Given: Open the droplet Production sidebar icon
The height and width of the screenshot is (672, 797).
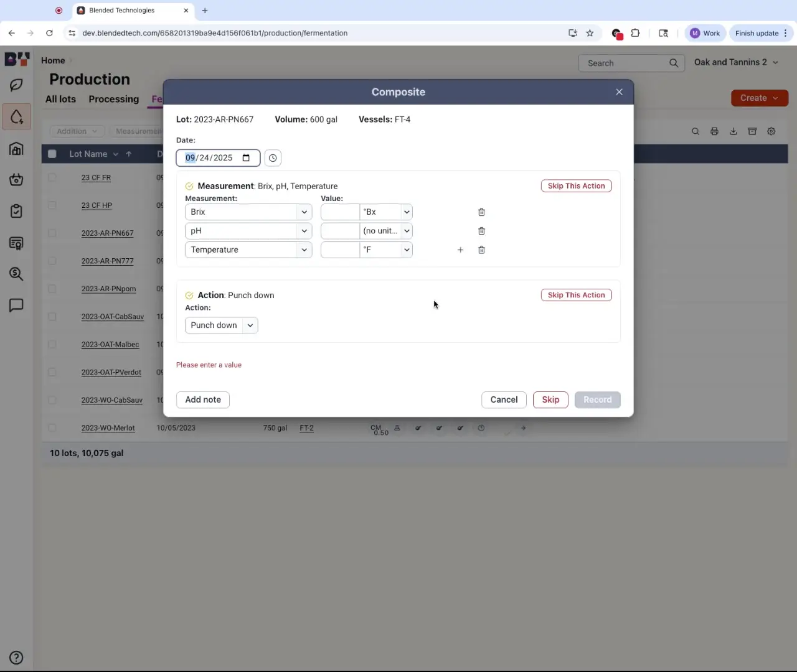Looking at the screenshot, I should pyautogui.click(x=16, y=117).
